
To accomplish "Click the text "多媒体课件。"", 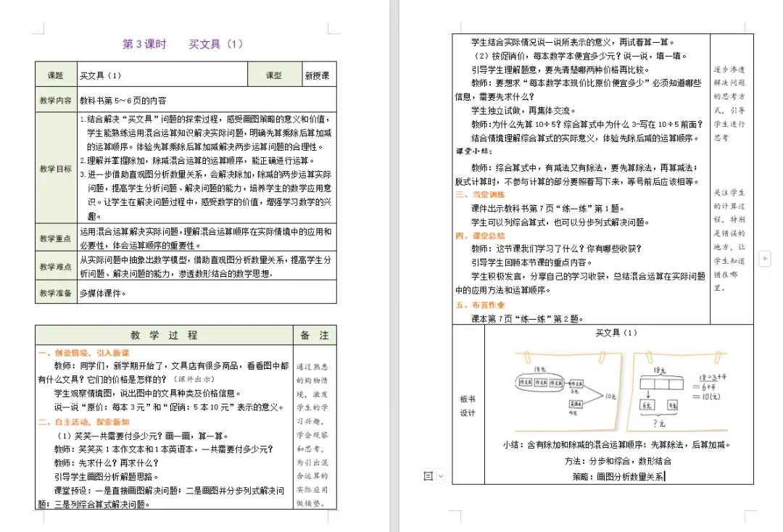I will 103,293.
